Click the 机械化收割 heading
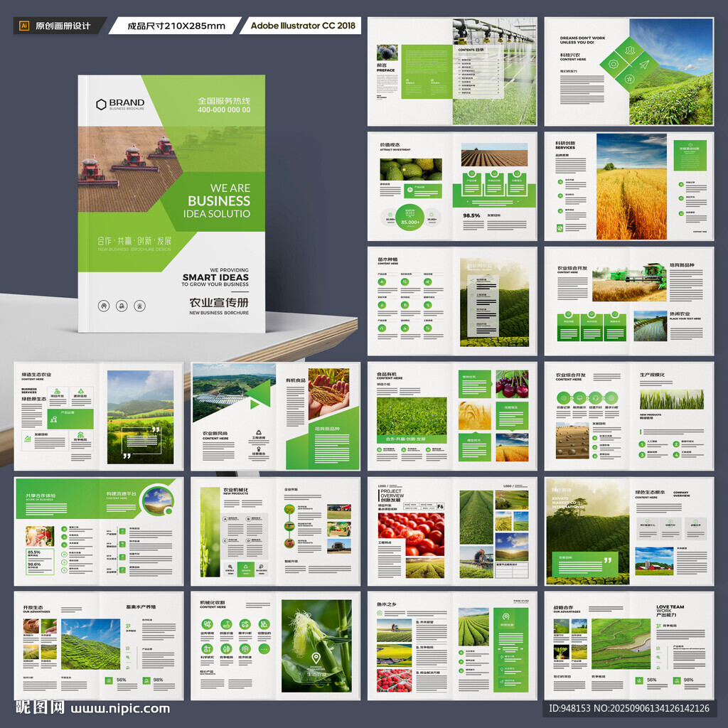 pyautogui.click(x=212, y=602)
